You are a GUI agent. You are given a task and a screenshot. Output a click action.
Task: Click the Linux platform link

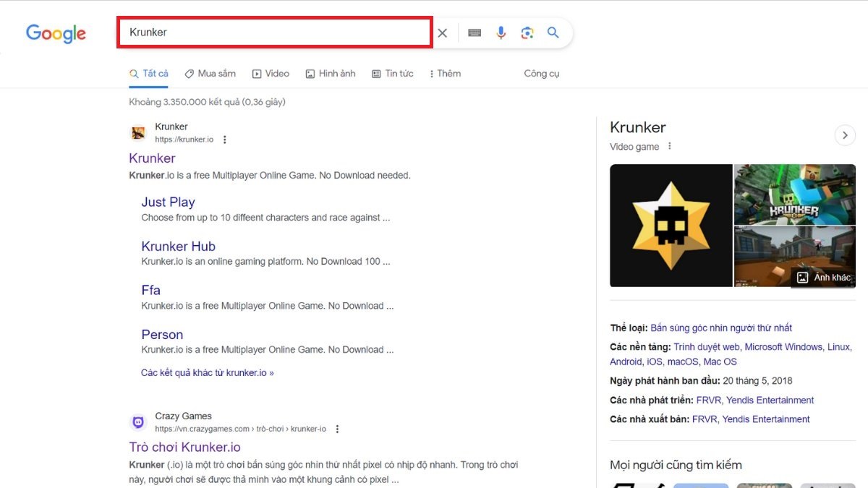click(839, 347)
